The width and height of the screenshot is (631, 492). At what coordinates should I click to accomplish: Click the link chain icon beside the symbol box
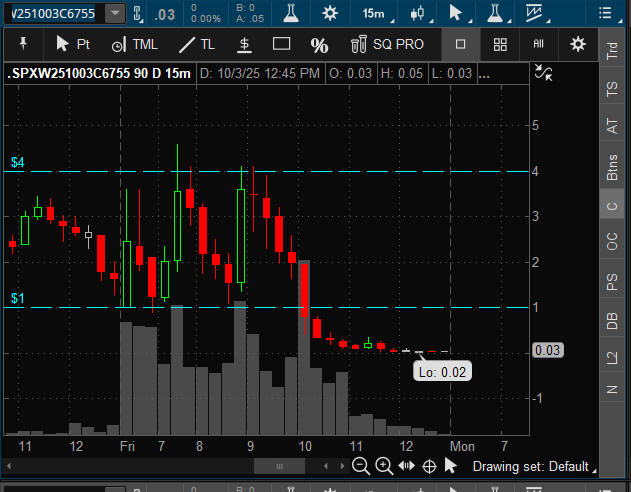coord(137,14)
